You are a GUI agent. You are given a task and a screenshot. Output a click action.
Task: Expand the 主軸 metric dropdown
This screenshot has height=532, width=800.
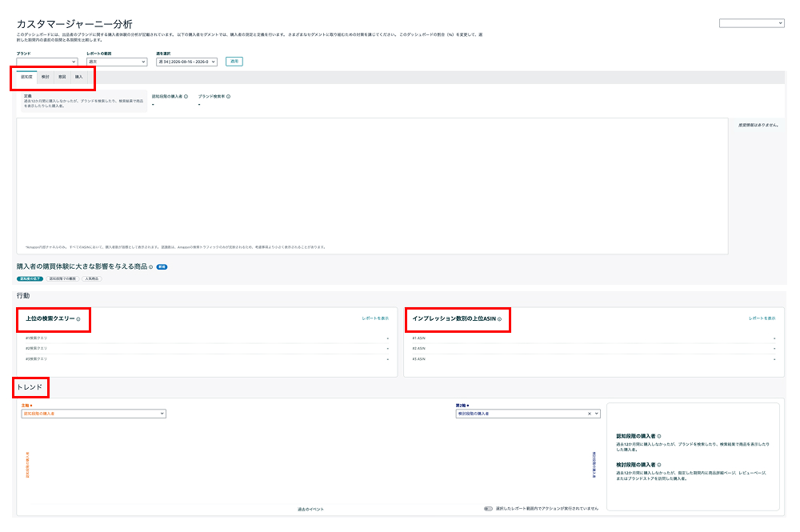tap(94, 414)
